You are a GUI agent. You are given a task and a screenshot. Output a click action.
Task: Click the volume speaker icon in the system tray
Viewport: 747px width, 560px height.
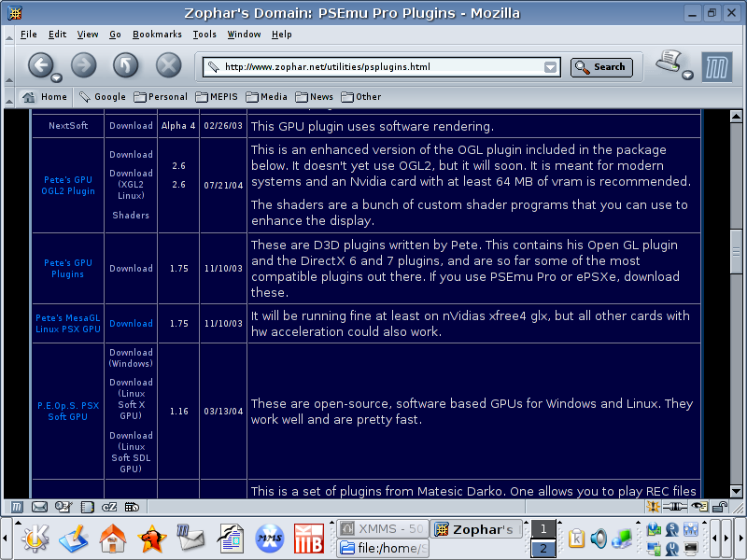tap(599, 539)
